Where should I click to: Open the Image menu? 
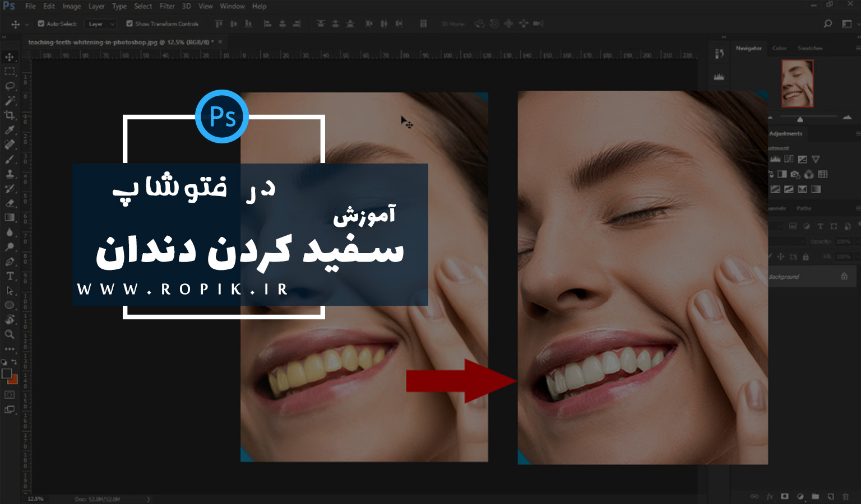click(x=71, y=6)
